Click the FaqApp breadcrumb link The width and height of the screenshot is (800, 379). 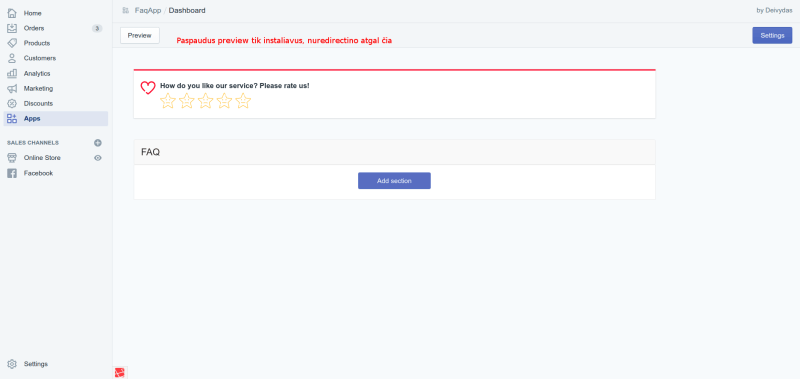click(x=148, y=10)
